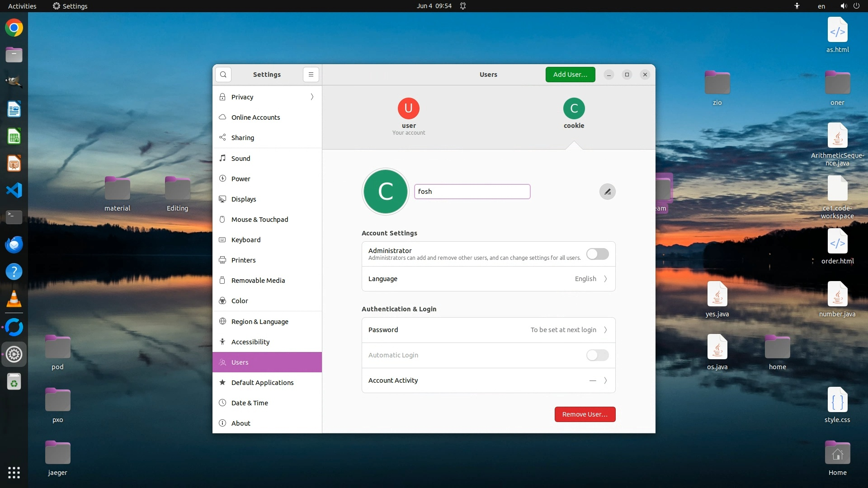
Task: Open Visual Studio Code from the dock
Action: (14, 190)
